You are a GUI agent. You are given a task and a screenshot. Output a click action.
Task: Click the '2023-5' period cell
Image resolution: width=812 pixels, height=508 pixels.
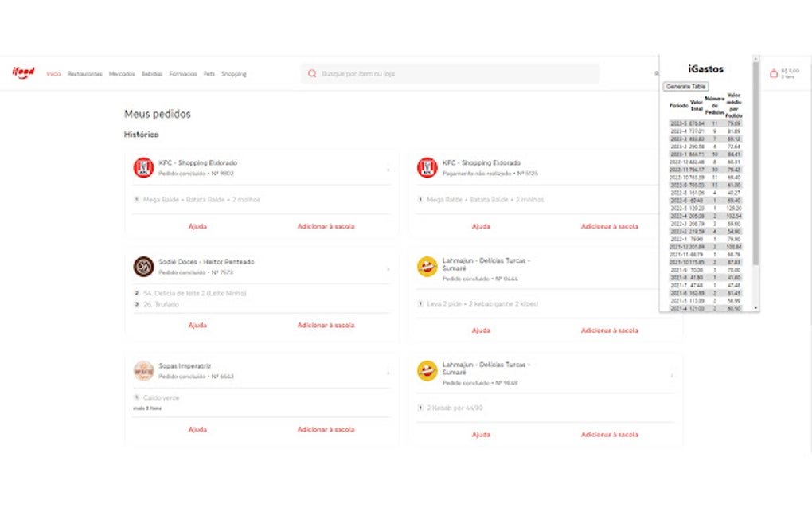(678, 123)
